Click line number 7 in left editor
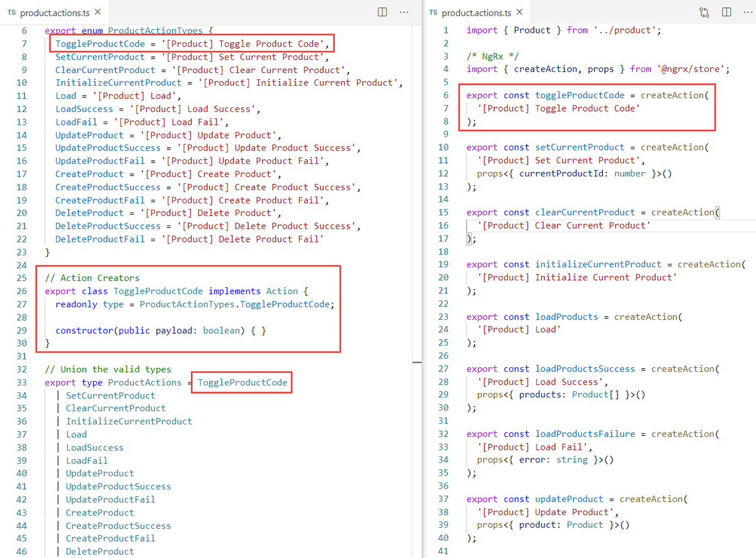 click(24, 43)
